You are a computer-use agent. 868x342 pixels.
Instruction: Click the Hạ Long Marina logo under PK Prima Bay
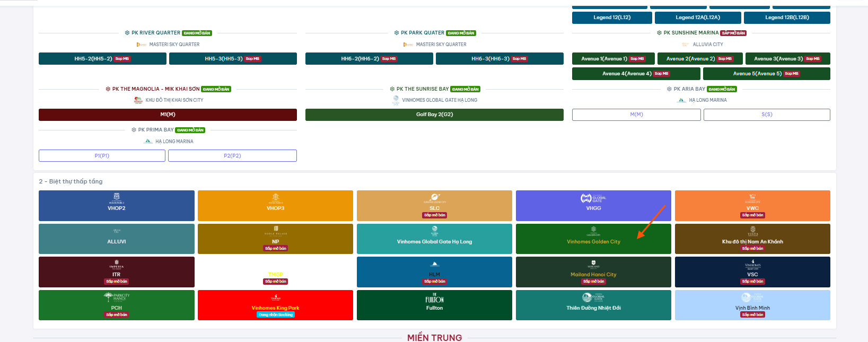148,141
